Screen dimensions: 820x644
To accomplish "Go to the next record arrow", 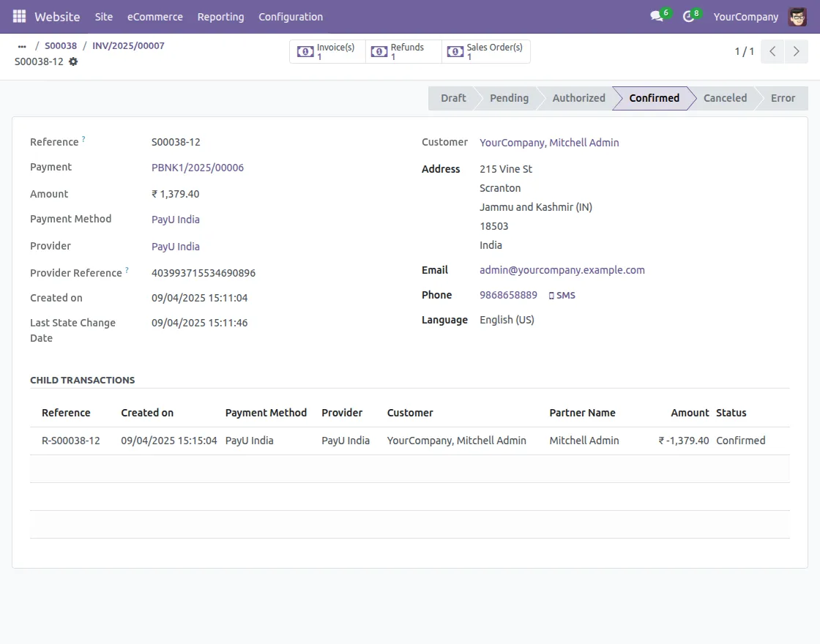I will click(x=796, y=52).
